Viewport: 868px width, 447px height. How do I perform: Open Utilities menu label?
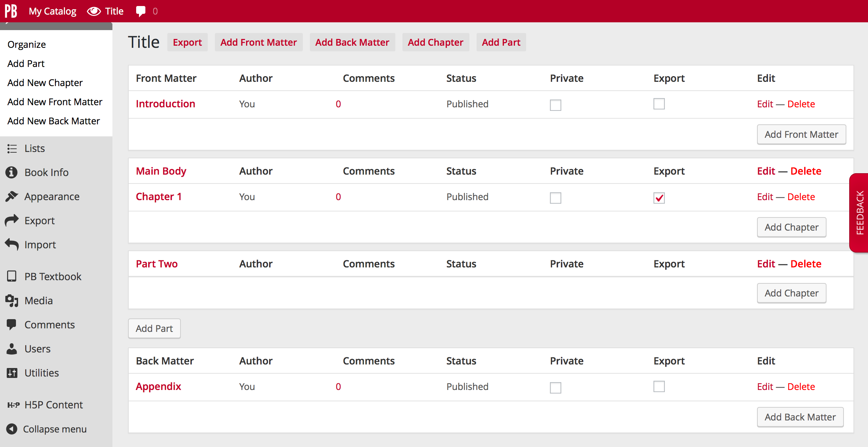click(x=41, y=373)
